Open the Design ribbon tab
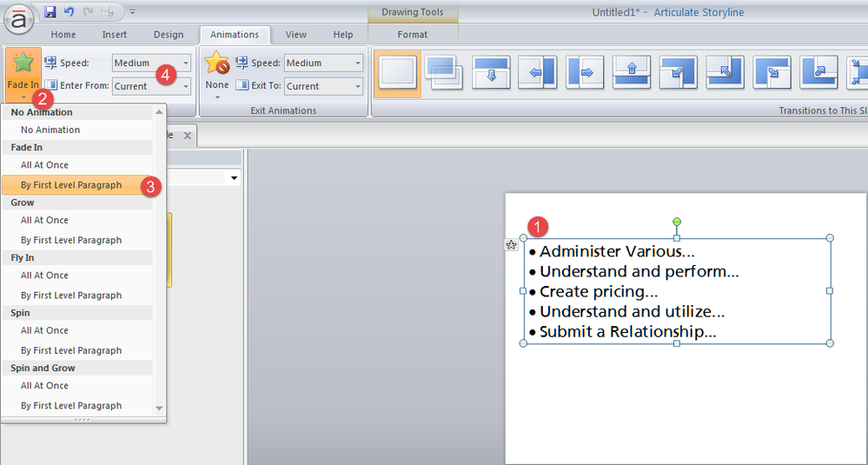This screenshot has height=465, width=868. 169,35
